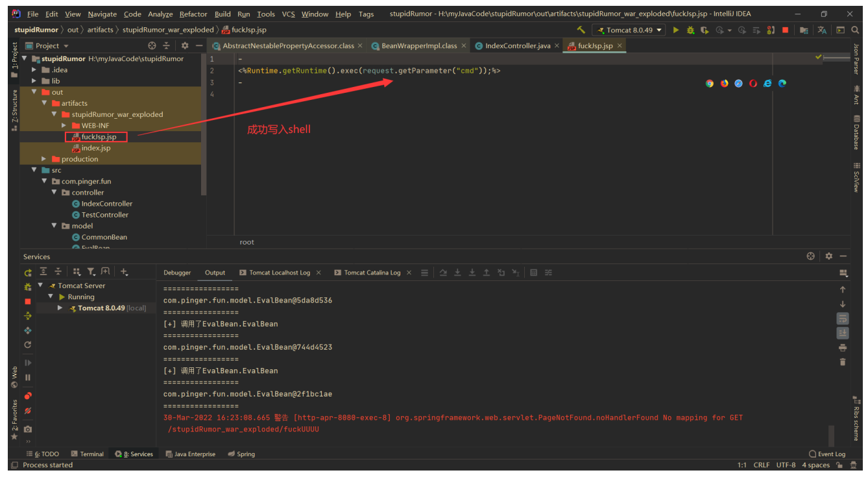The image size is (868, 477).
Task: Close the fuckJsp.jsp editor tab
Action: (620, 45)
